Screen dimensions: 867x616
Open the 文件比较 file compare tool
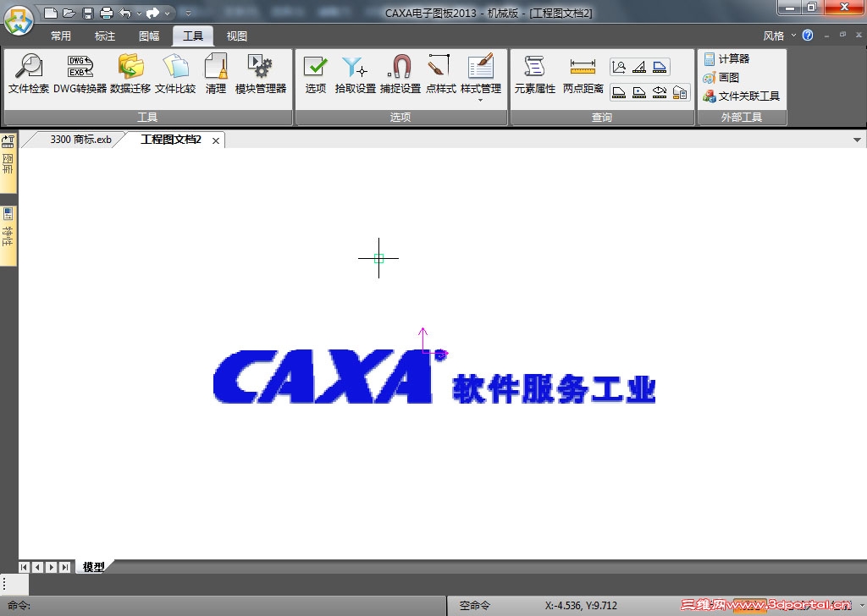pyautogui.click(x=175, y=74)
